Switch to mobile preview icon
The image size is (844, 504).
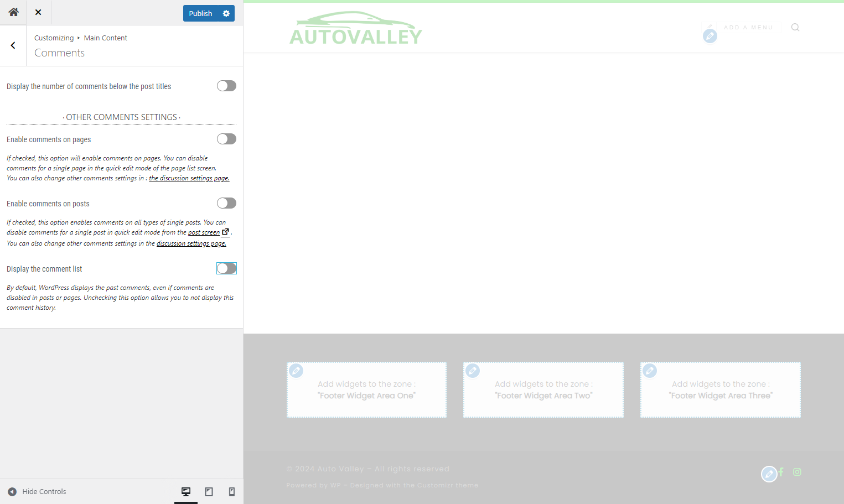click(x=232, y=491)
